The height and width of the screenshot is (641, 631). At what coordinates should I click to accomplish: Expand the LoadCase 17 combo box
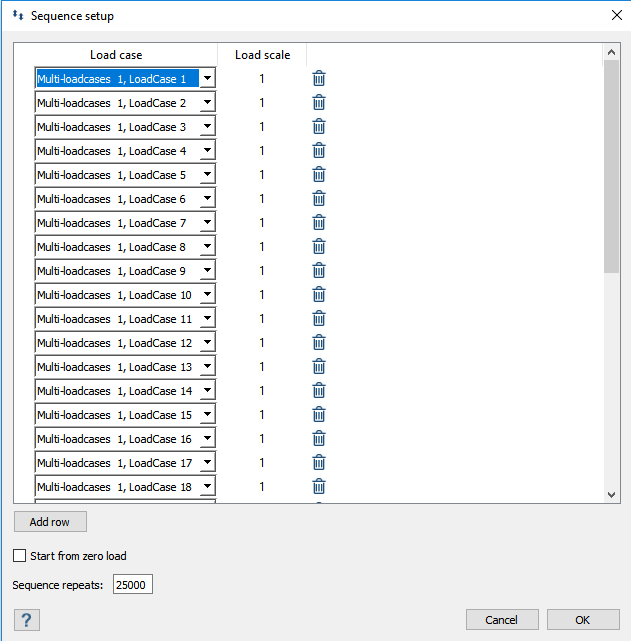click(x=206, y=463)
